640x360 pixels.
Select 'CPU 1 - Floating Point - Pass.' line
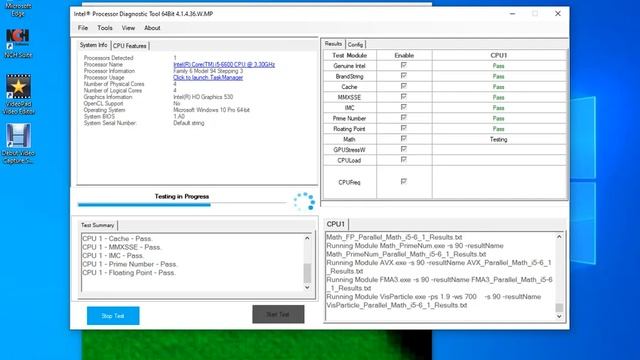click(129, 273)
